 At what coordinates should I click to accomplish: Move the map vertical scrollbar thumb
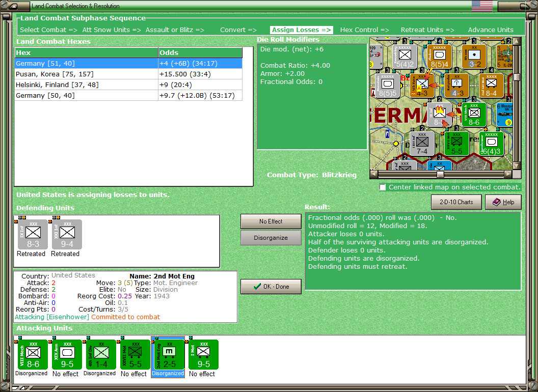(x=517, y=77)
